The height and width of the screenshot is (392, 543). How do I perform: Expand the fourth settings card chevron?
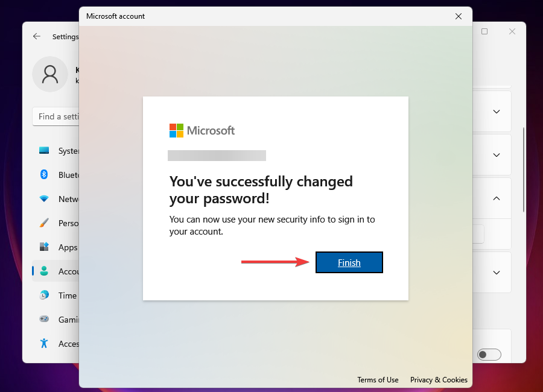click(497, 273)
